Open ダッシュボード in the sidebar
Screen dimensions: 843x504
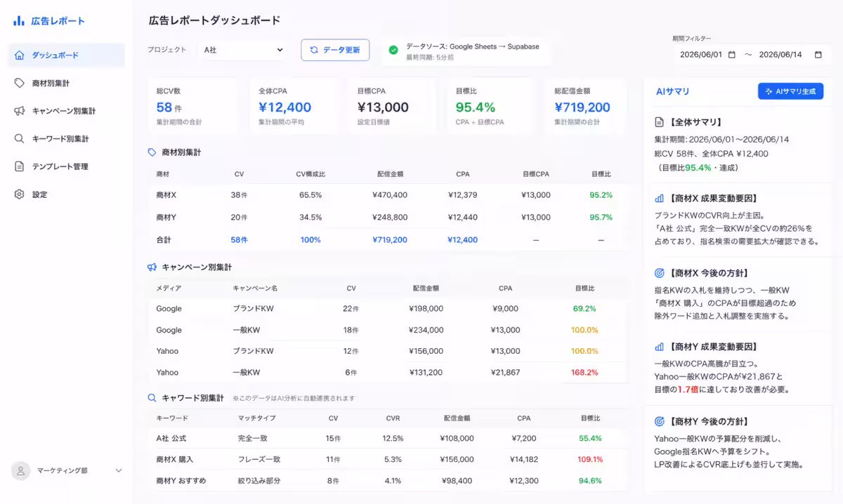point(67,55)
